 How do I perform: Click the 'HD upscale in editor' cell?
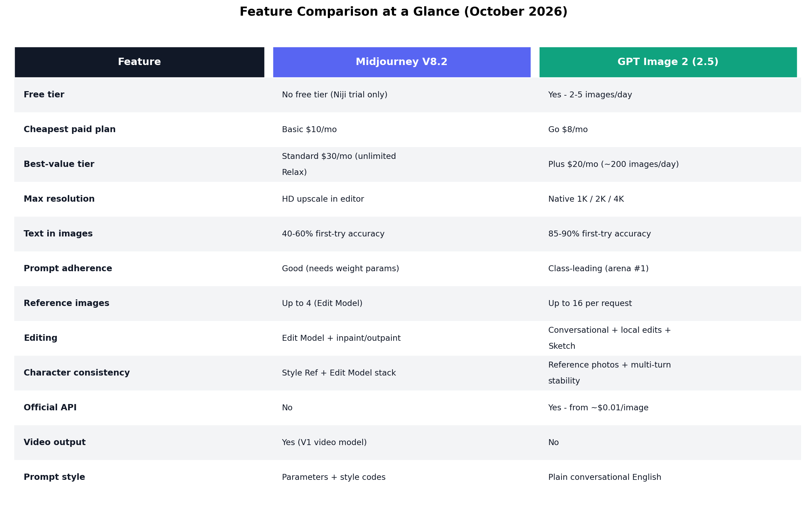tap(323, 199)
